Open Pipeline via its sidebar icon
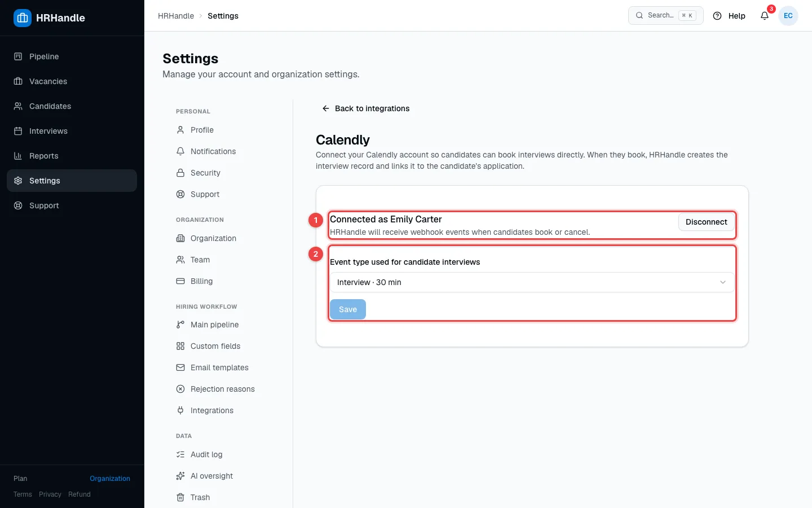 coord(18,56)
